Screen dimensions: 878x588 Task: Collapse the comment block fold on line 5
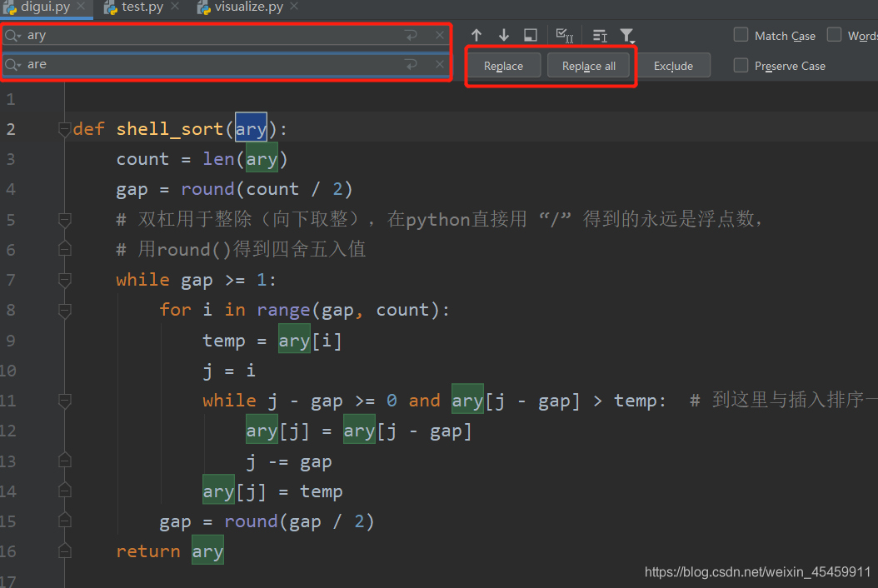click(64, 220)
